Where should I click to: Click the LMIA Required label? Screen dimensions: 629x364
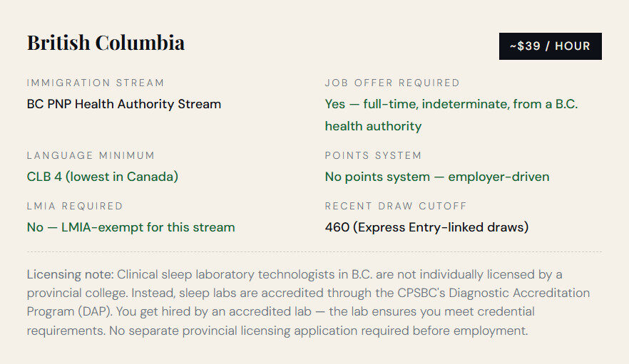pos(75,206)
